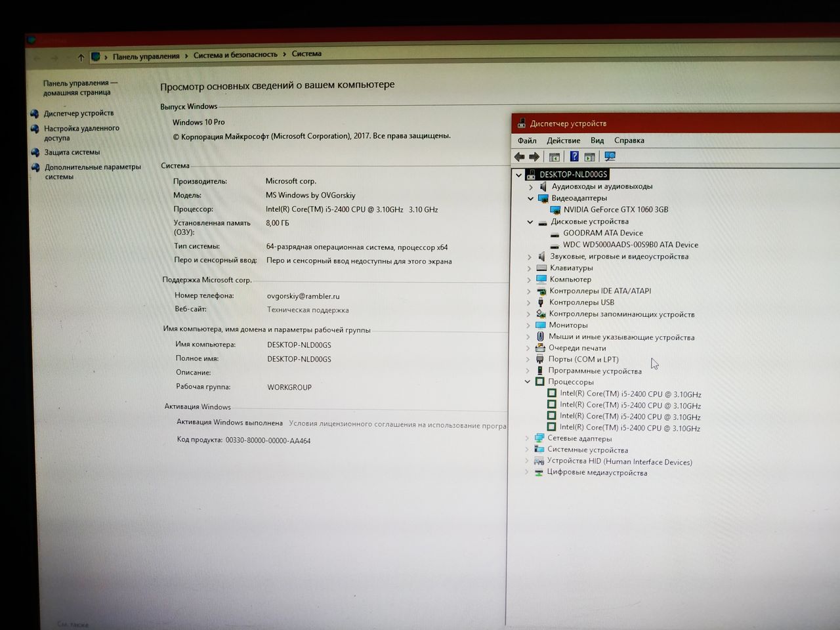Click the show/hide action pane toolbar icon
This screenshot has width=840, height=630.
pyautogui.click(x=590, y=157)
